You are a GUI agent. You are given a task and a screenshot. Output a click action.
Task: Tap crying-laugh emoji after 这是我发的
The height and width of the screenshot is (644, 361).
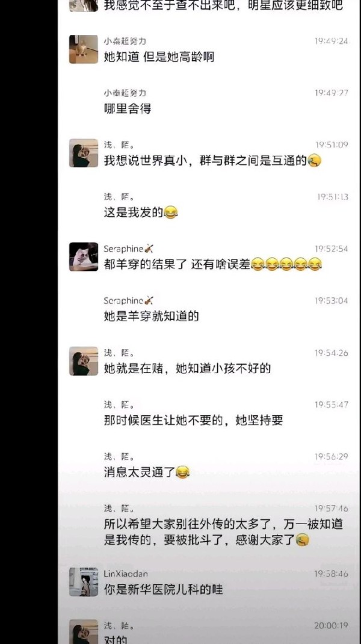(170, 212)
